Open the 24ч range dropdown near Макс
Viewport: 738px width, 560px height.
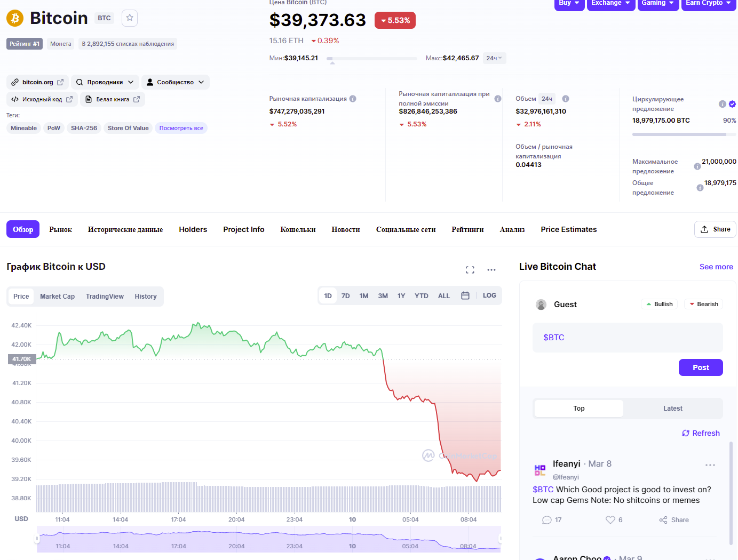coord(494,58)
